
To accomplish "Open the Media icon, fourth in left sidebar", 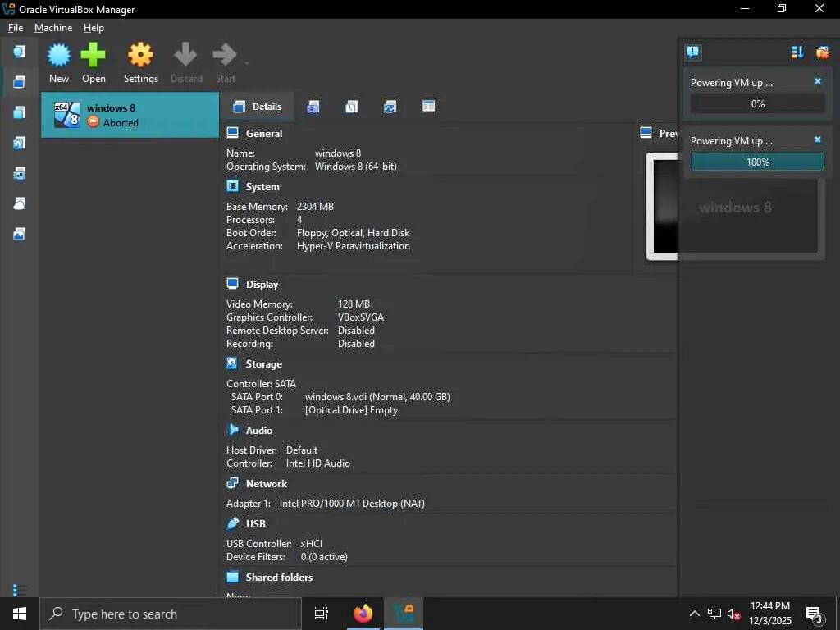I will 20,143.
